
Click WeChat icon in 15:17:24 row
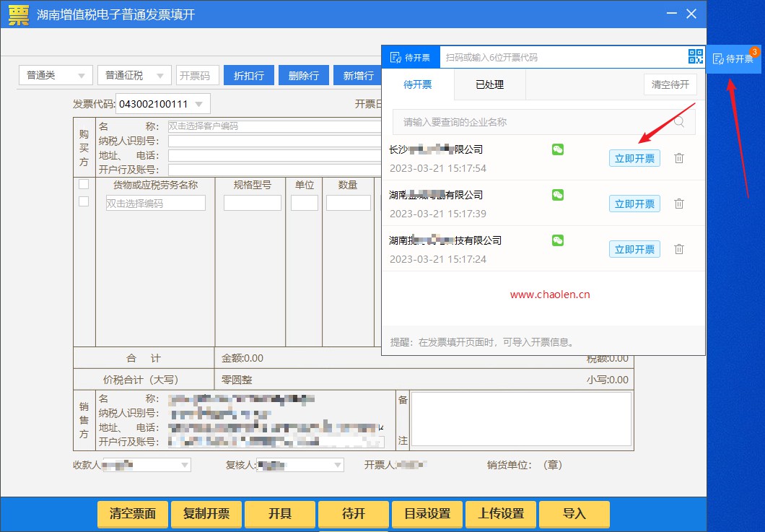pos(558,240)
